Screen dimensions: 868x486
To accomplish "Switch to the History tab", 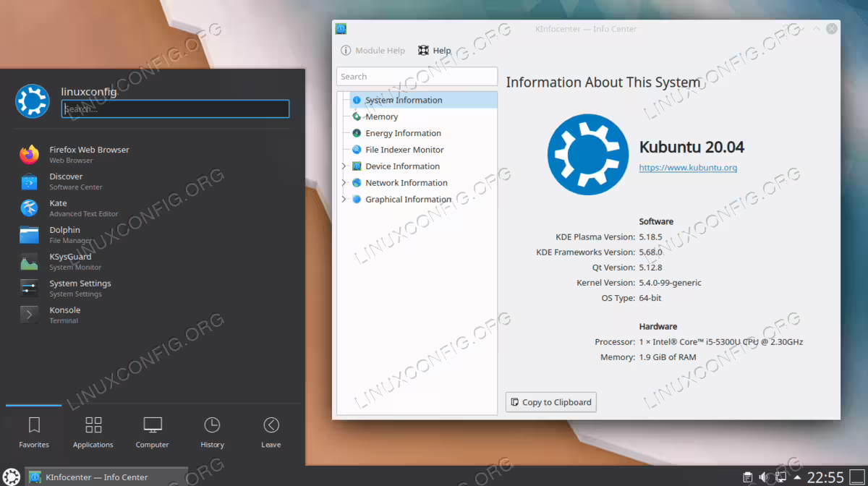I will pos(212,433).
